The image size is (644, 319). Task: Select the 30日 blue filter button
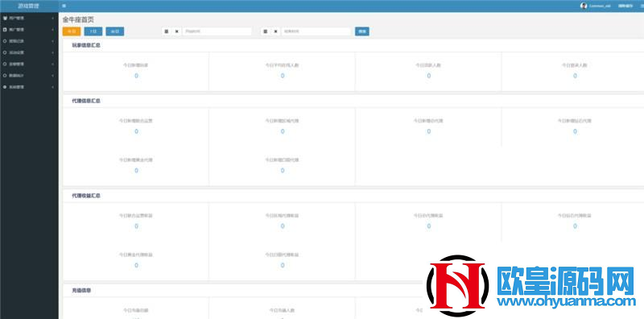[x=115, y=31]
